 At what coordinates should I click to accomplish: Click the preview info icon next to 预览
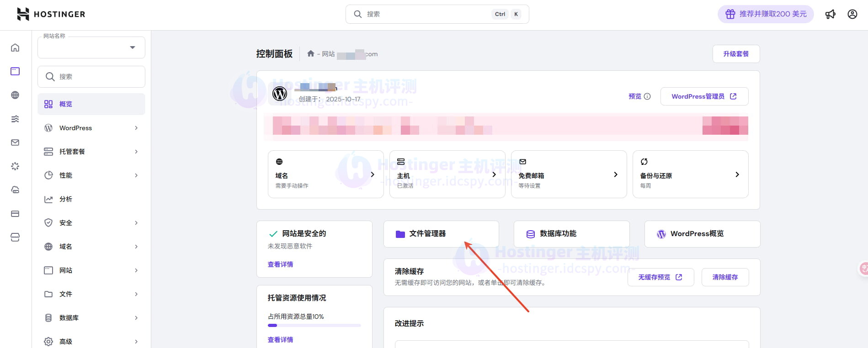647,96
